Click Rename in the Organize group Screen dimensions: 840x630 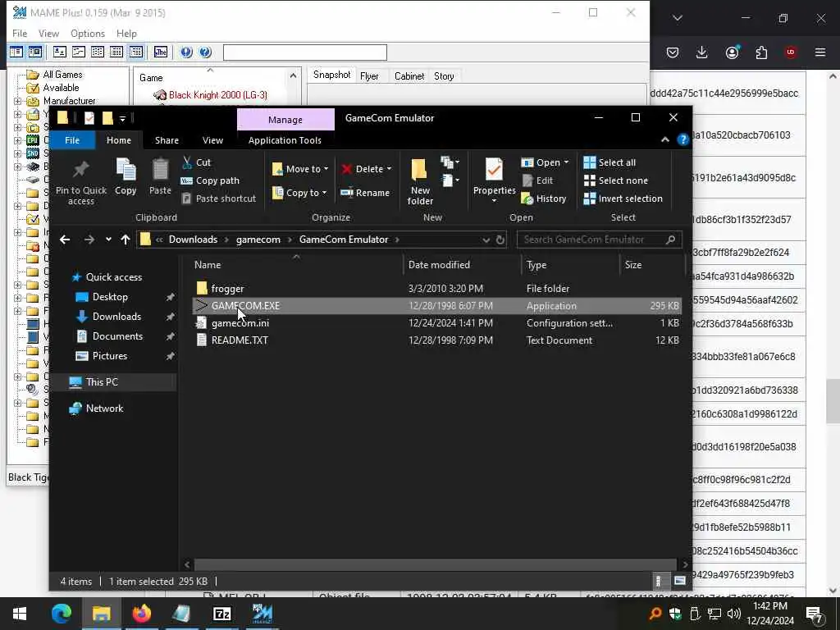[365, 193]
